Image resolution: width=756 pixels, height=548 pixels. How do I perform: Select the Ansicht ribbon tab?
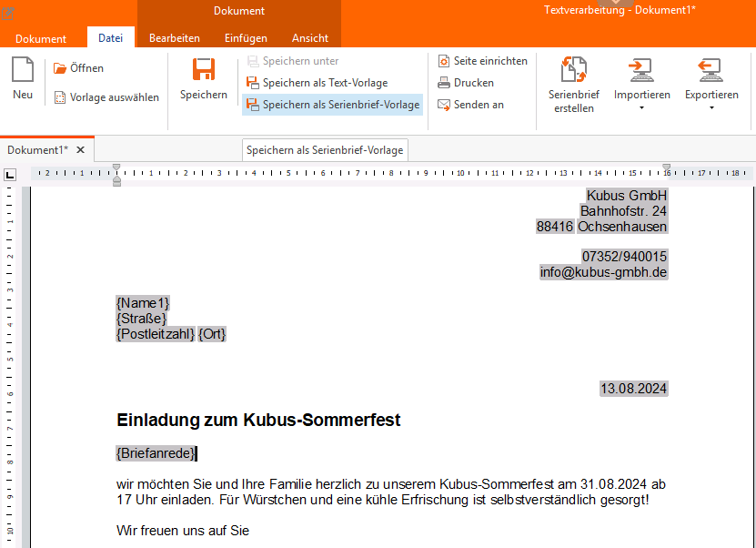tap(310, 38)
